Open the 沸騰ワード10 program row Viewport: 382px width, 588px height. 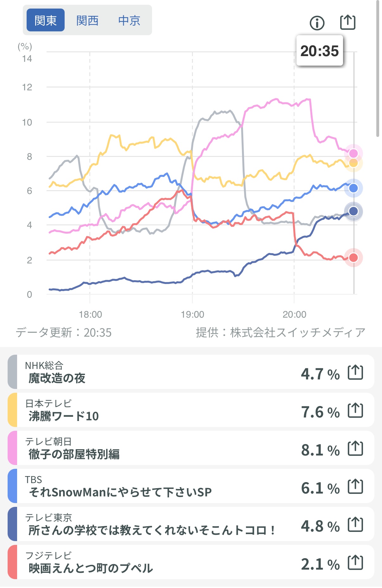coord(158,410)
